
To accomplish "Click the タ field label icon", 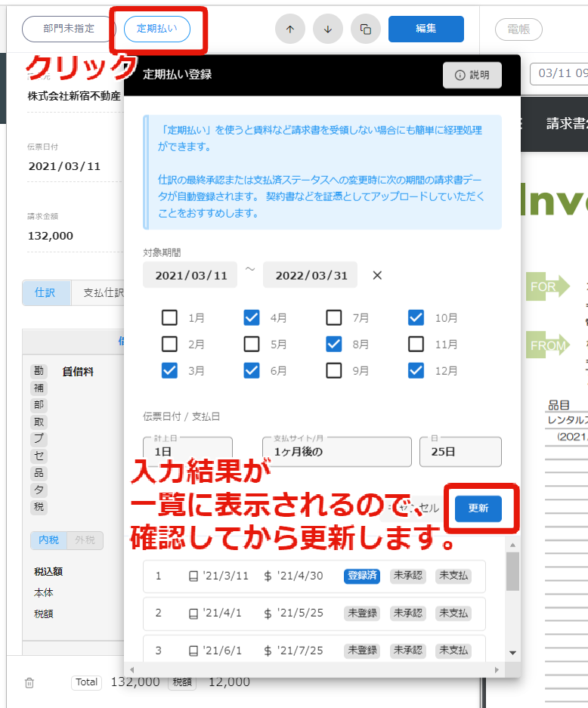I will click(x=39, y=490).
